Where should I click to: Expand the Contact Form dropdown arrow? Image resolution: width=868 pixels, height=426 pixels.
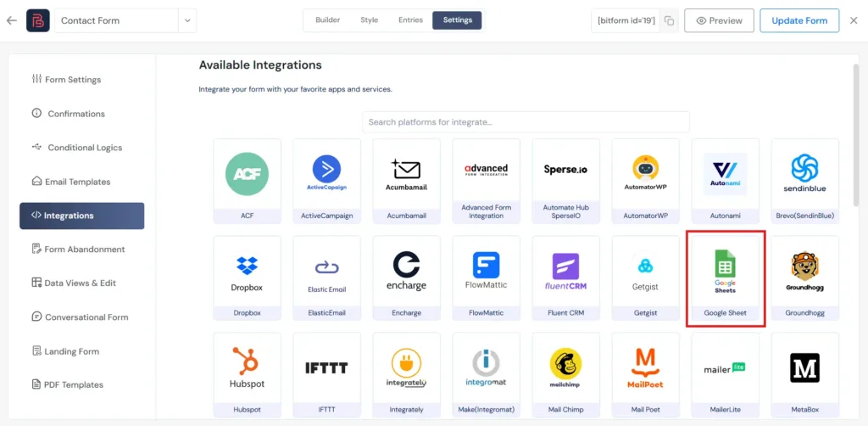[187, 20]
